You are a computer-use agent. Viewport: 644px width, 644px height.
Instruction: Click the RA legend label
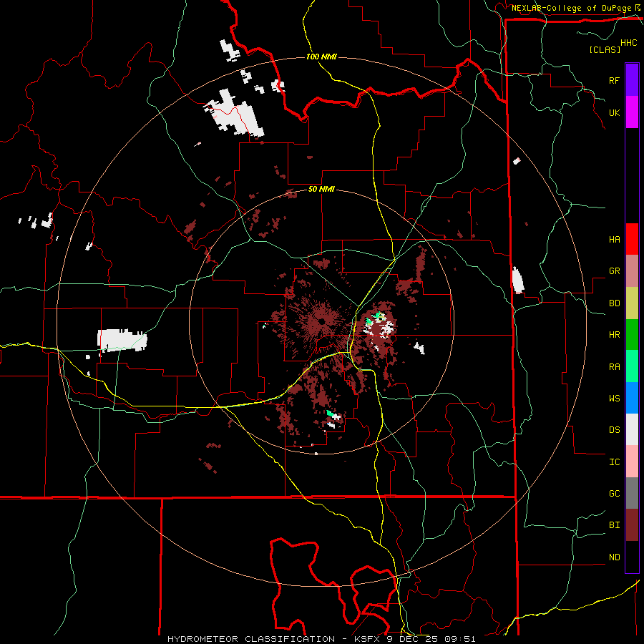point(614,367)
